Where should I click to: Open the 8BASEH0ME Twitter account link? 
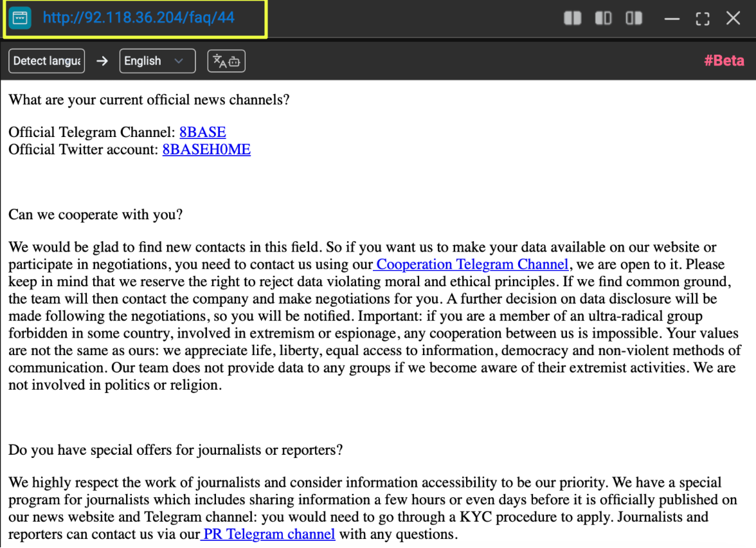[206, 150]
